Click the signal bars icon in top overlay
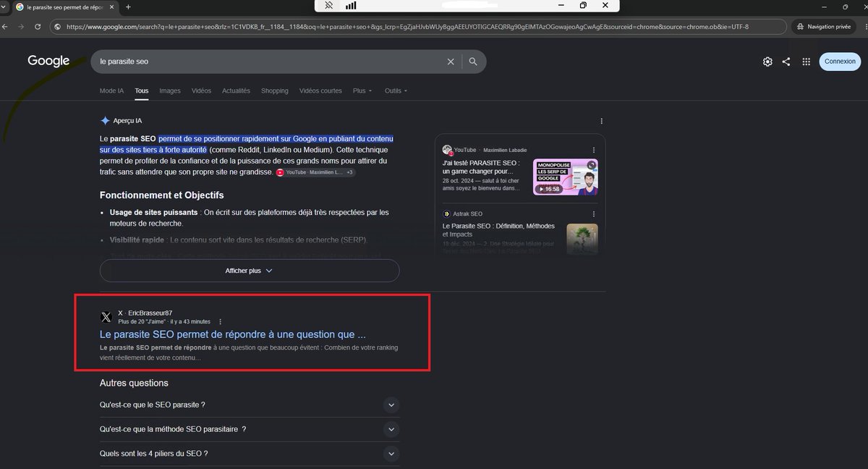 [x=351, y=5]
